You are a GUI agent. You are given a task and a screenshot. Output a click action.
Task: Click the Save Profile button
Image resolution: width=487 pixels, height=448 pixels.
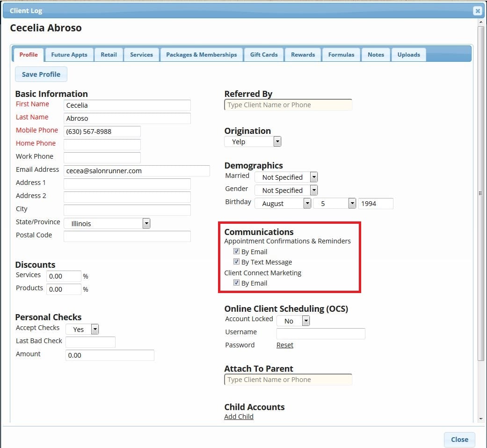pos(41,74)
